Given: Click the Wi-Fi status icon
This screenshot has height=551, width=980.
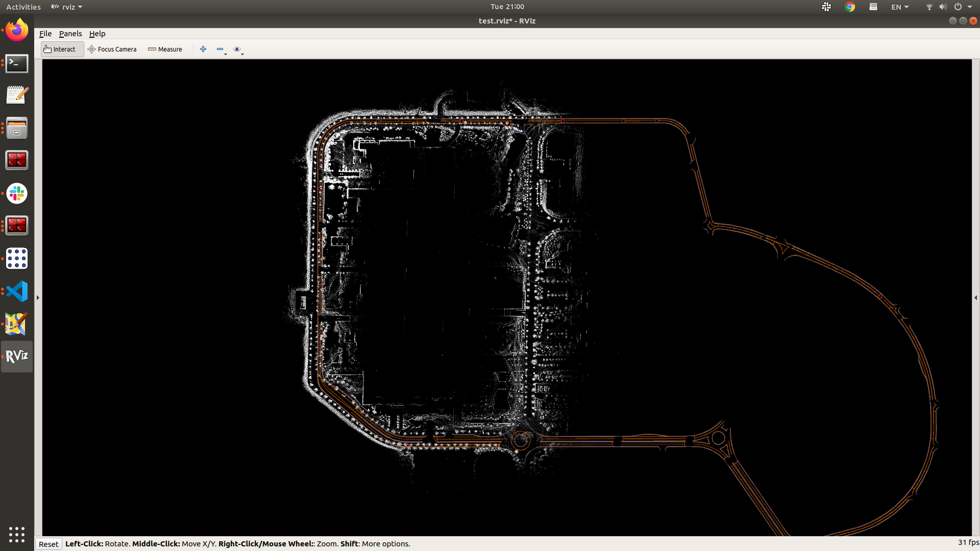Looking at the screenshot, I should coord(929,7).
